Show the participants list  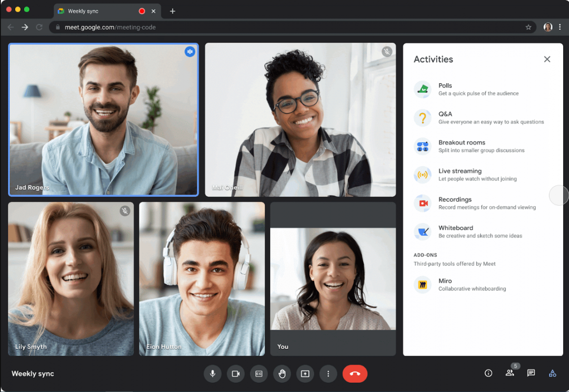point(510,373)
